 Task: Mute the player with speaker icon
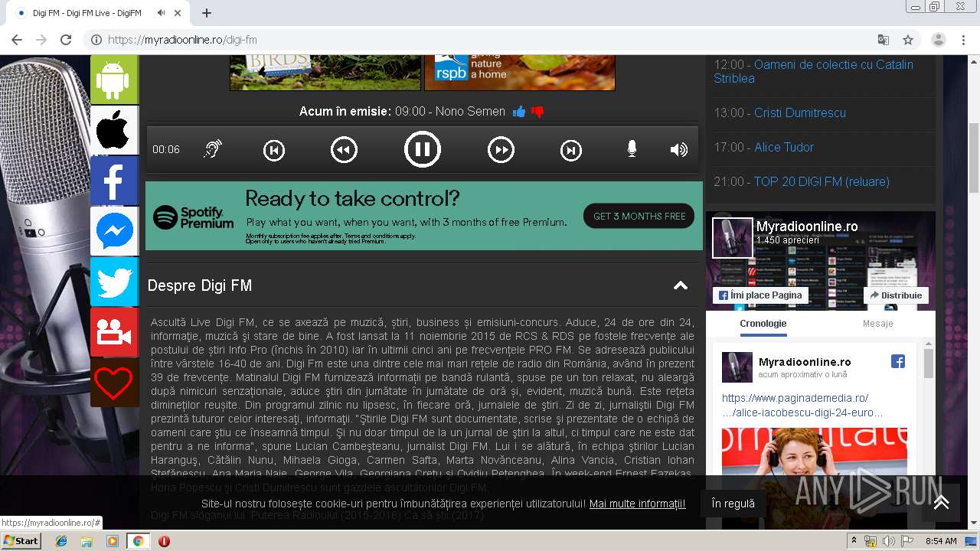[x=679, y=149]
